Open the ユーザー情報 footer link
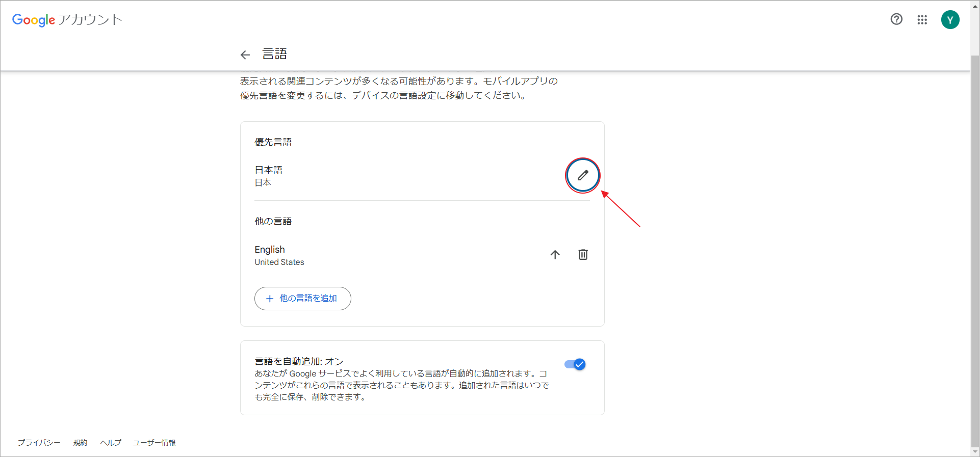980x457 pixels. pyautogui.click(x=154, y=443)
